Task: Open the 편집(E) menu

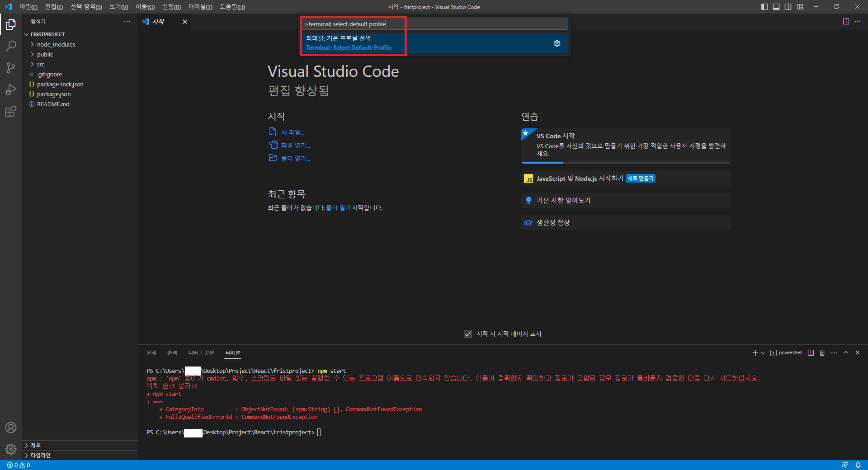Action: [54, 7]
